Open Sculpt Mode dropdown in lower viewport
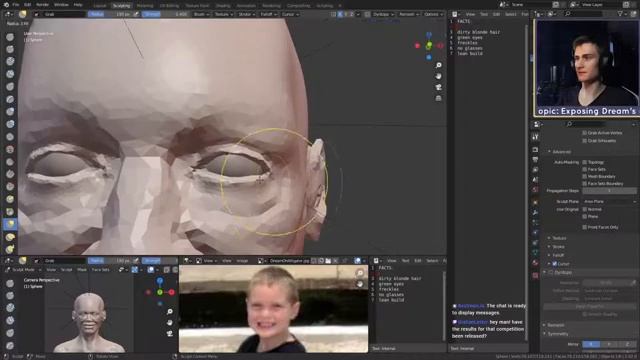Viewport: 640px width, 360px height. tap(27, 270)
